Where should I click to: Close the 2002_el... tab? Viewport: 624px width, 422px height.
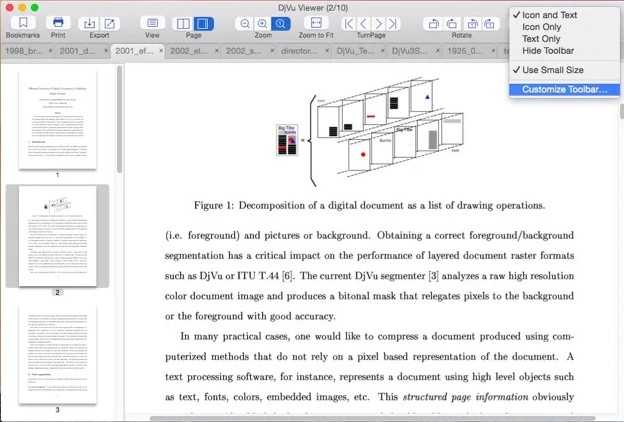coord(216,51)
